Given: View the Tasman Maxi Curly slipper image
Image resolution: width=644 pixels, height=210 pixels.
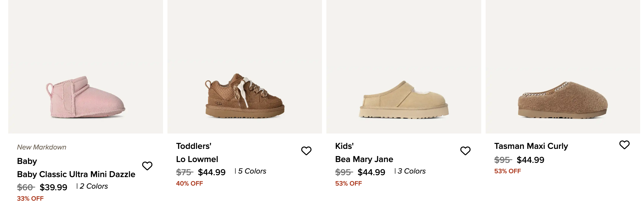Looking at the screenshot, I should click(x=563, y=100).
